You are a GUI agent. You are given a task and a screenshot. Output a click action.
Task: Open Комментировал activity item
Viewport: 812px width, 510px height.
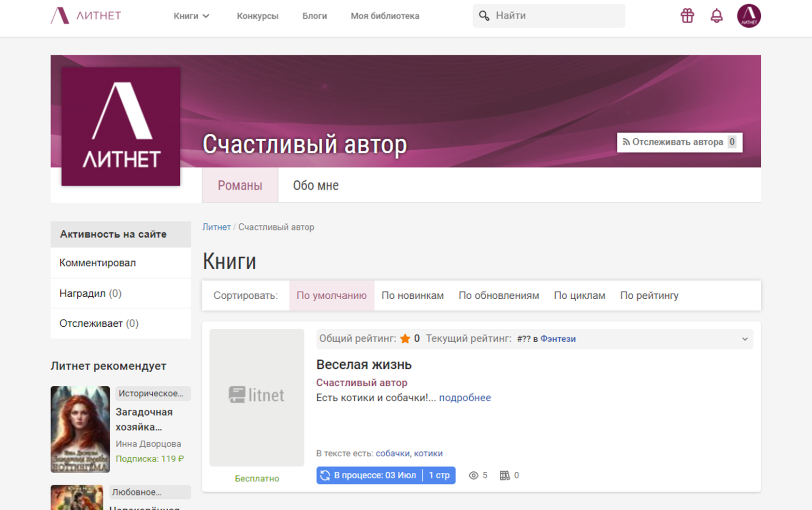pyautogui.click(x=121, y=263)
